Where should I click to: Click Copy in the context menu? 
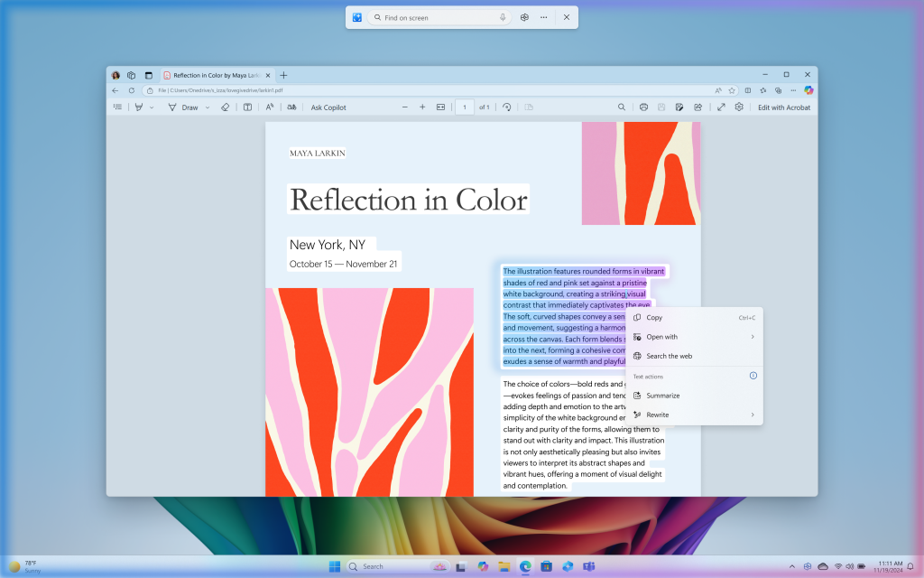click(653, 317)
